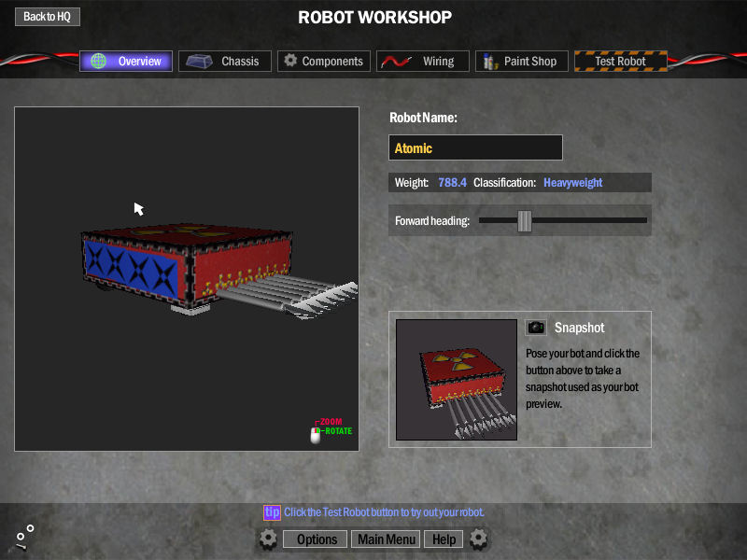Open the Chassis tab
Image resolution: width=747 pixels, height=560 pixels.
point(225,61)
